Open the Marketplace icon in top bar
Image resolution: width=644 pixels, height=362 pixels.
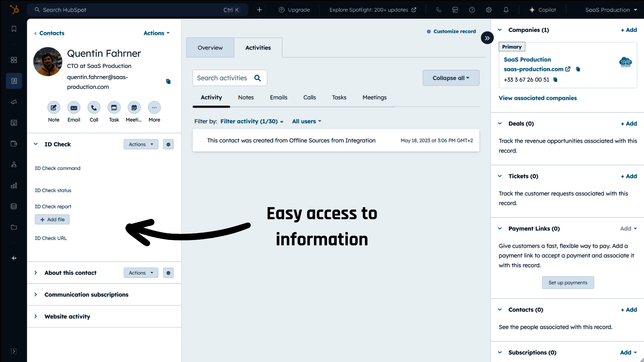click(455, 10)
